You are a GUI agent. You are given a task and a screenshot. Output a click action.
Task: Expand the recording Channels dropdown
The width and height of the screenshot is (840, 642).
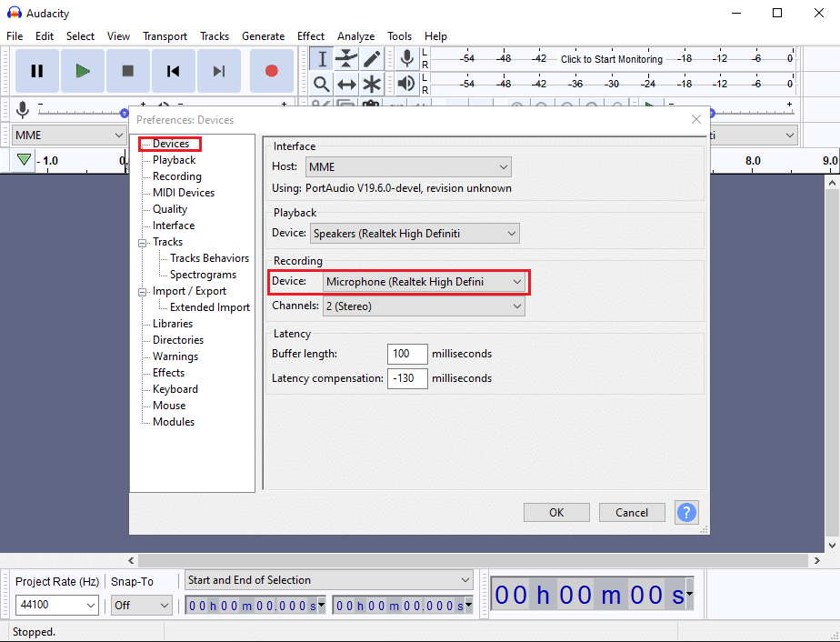(425, 306)
